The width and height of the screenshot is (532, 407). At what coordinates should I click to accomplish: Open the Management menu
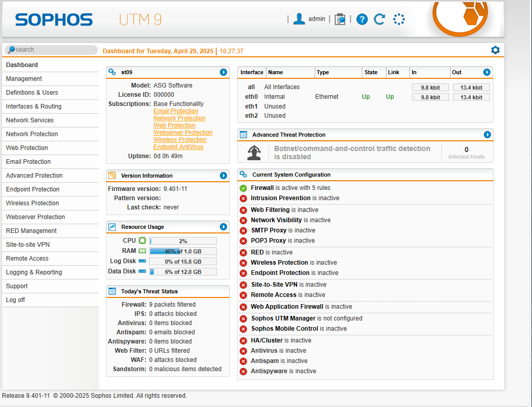pos(51,79)
